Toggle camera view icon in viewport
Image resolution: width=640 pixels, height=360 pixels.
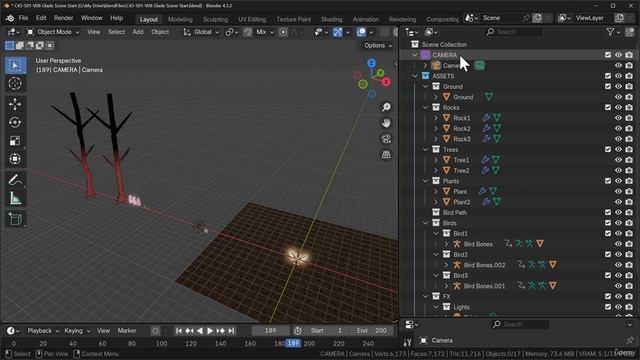click(x=386, y=139)
